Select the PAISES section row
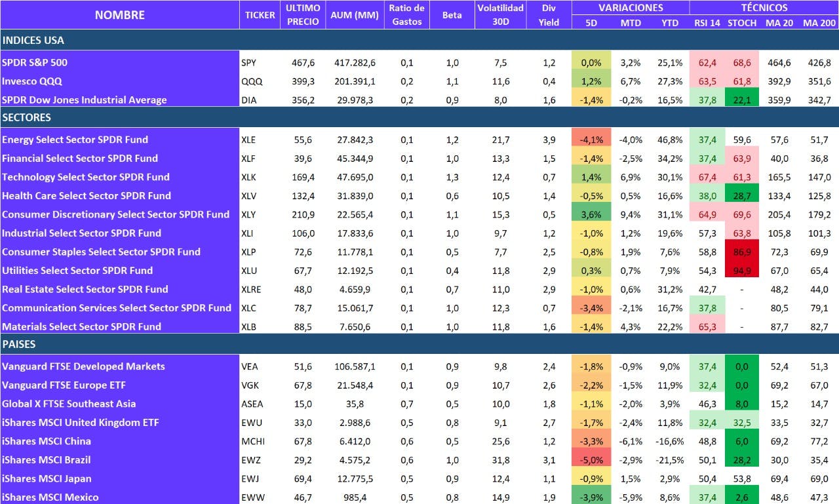 pos(419,343)
